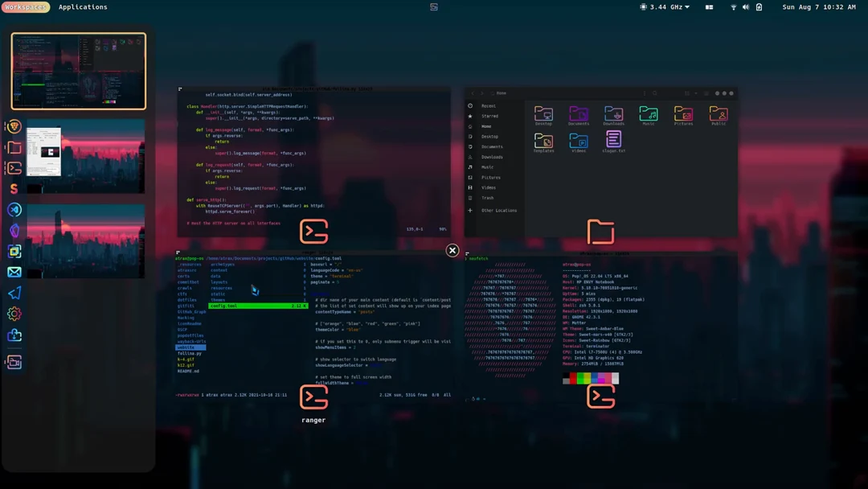
Task: Open the Applications menu
Action: pos(82,6)
